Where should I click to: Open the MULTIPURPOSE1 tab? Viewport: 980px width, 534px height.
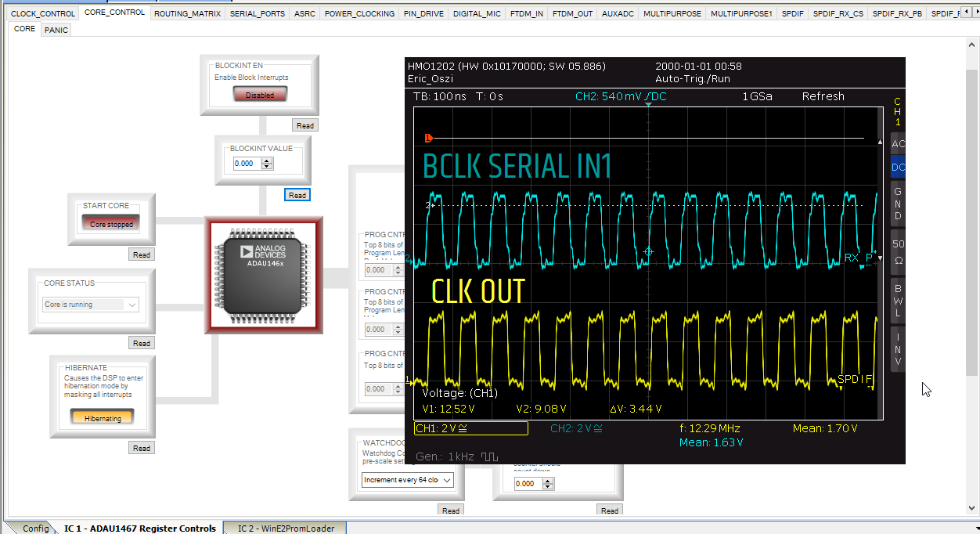(741, 13)
